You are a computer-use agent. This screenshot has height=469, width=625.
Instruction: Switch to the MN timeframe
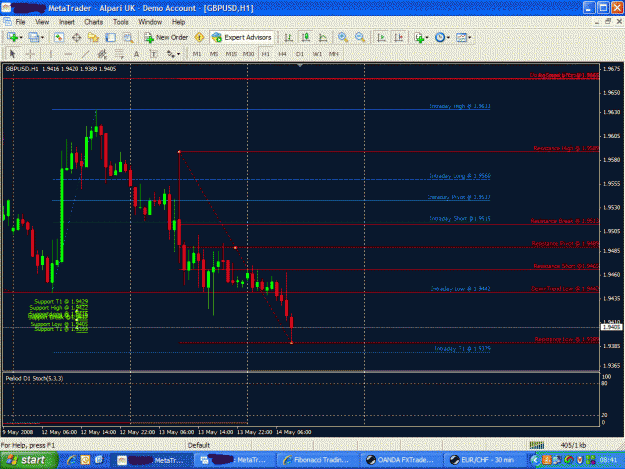click(x=334, y=54)
